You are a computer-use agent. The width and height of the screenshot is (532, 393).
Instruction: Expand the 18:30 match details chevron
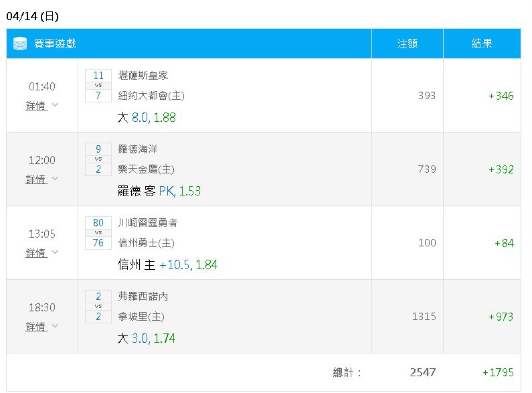tap(55, 326)
